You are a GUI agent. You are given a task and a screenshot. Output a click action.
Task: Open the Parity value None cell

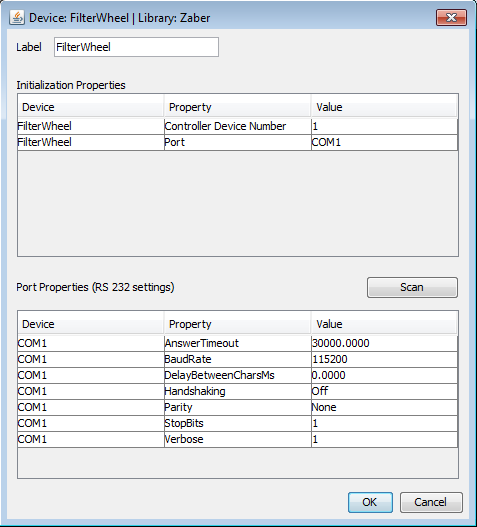(x=384, y=407)
